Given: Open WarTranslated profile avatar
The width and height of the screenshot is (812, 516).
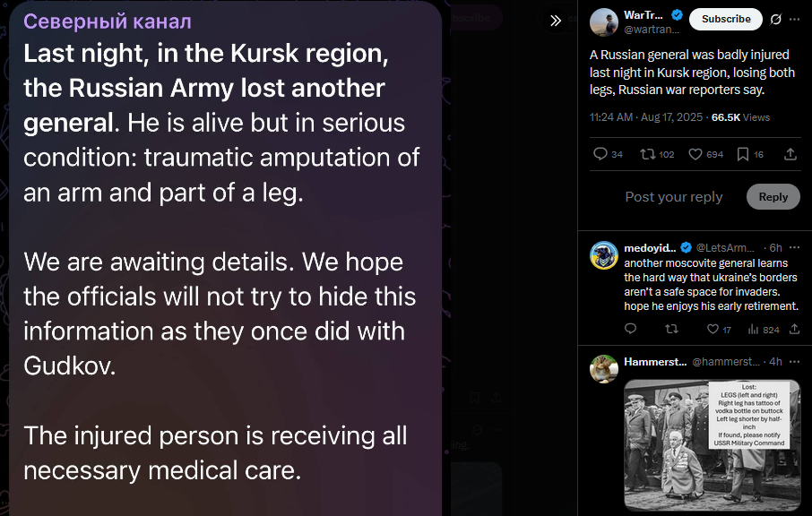Looking at the screenshot, I should point(604,22).
